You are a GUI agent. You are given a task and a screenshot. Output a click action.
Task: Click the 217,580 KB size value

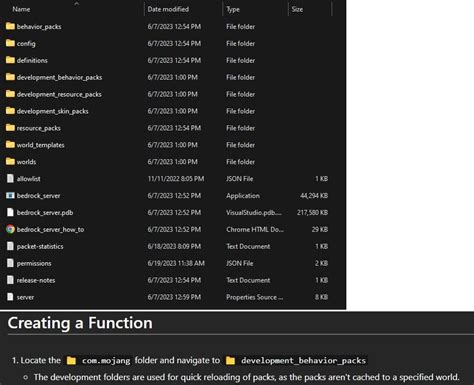(x=312, y=212)
